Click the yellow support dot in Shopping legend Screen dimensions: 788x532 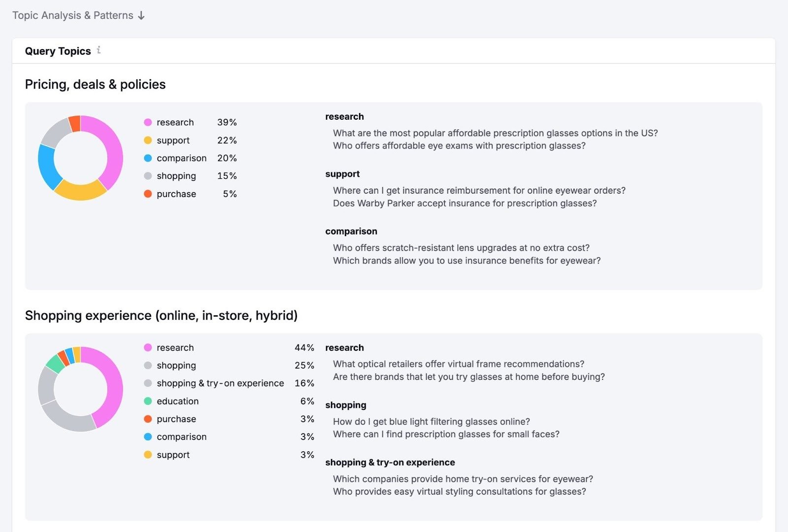pyautogui.click(x=147, y=454)
